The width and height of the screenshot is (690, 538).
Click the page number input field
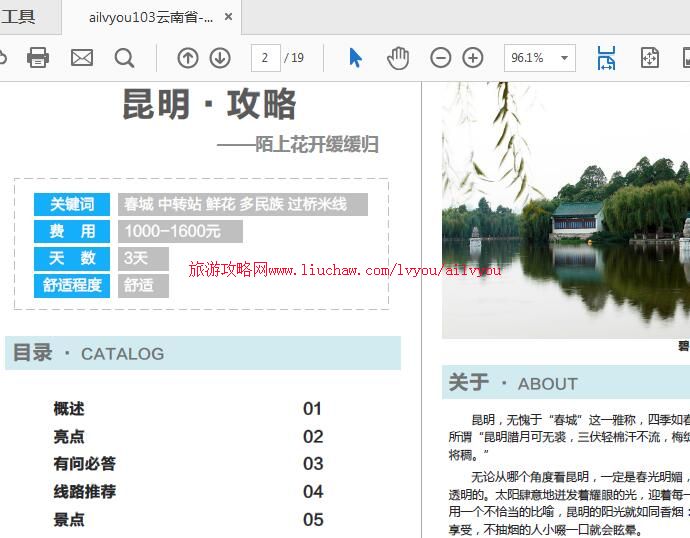coord(265,58)
